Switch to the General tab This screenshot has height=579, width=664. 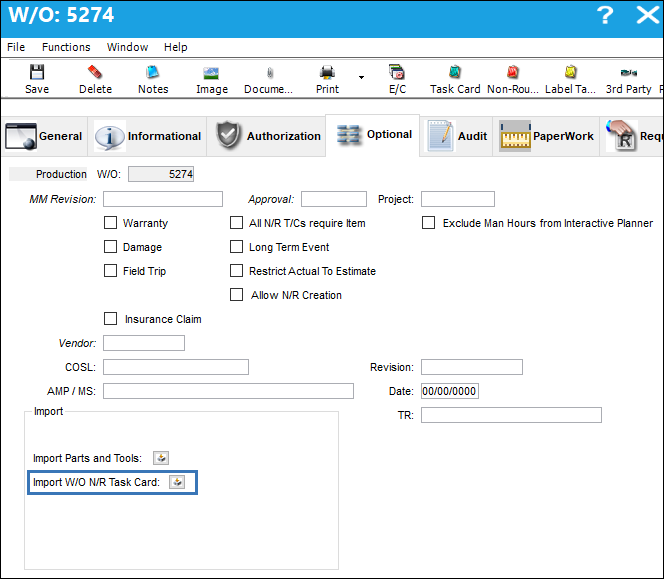44,136
